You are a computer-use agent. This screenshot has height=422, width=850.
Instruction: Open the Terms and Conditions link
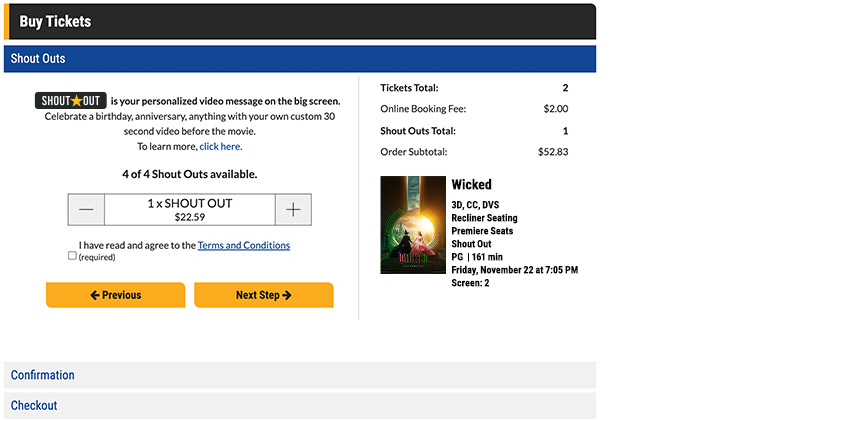pyautogui.click(x=244, y=245)
